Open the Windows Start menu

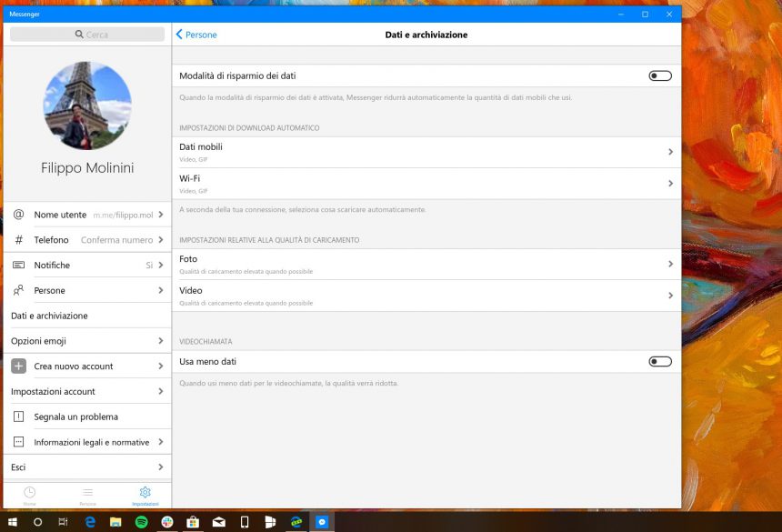coord(13,522)
